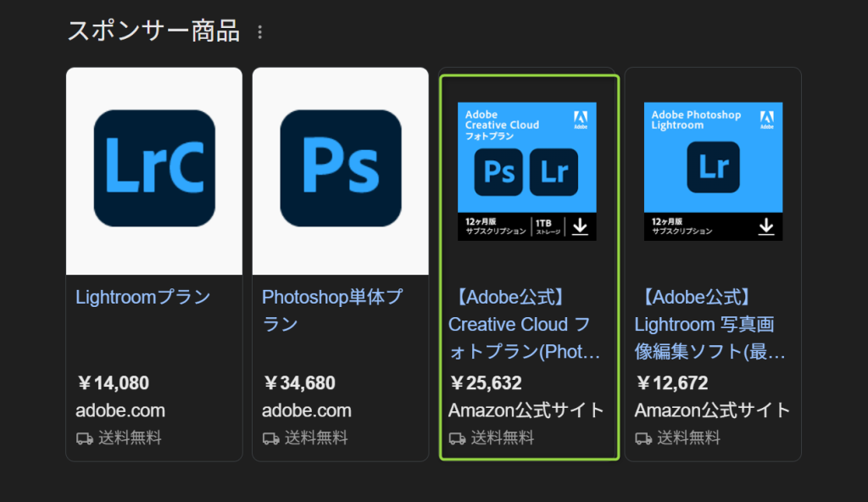Click the ¥25,632 price
Image resolution: width=868 pixels, height=502 pixels.
click(486, 383)
